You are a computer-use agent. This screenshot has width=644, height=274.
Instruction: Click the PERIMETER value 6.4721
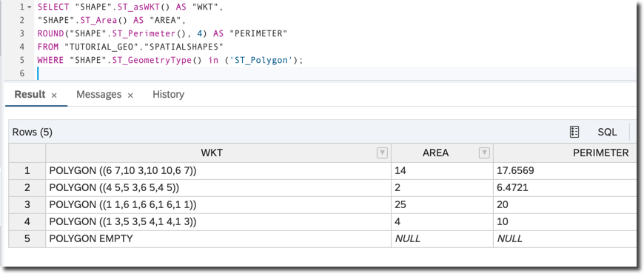pyautogui.click(x=565, y=188)
